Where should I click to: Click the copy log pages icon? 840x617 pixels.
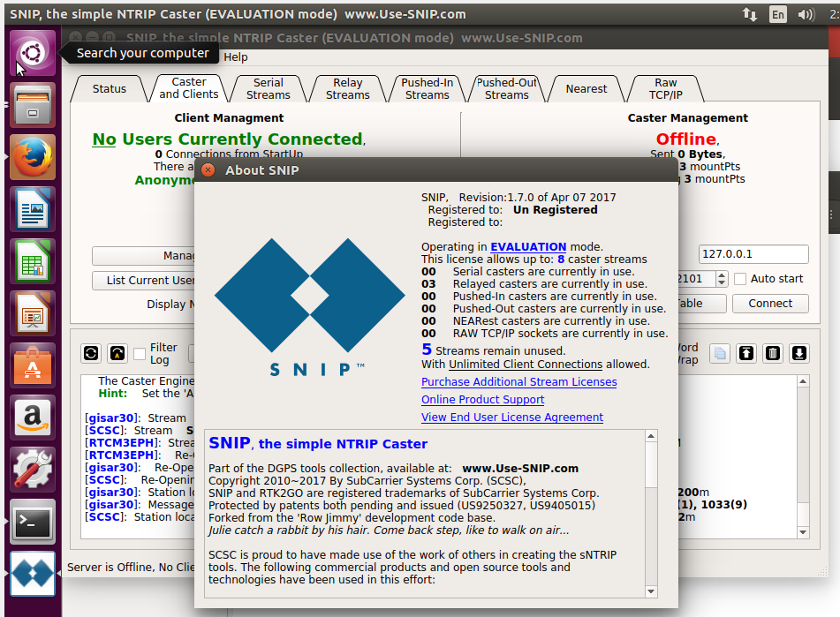pyautogui.click(x=720, y=353)
